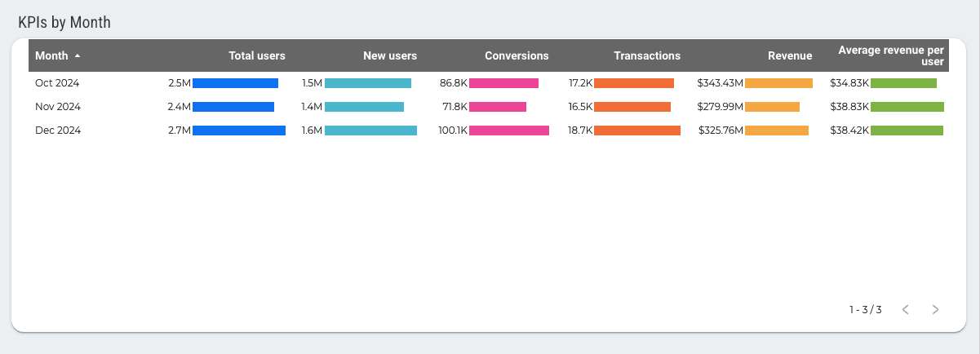
Task: Sort by Conversions column header
Action: tap(517, 56)
